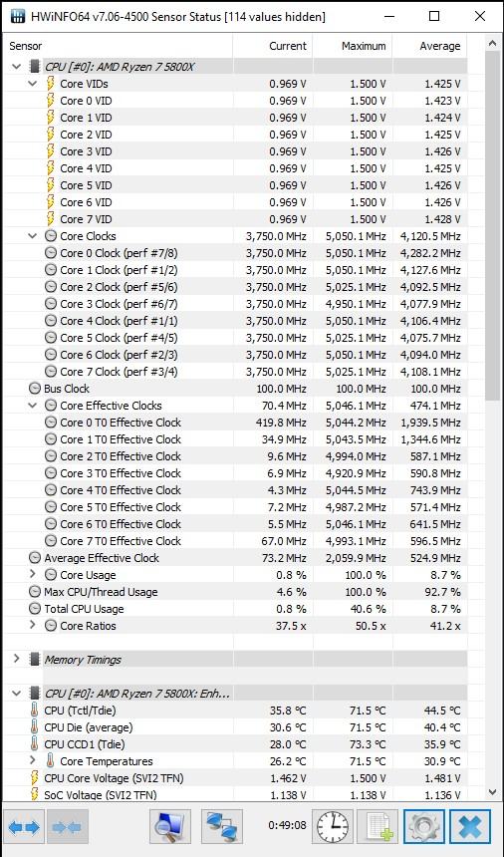Click the Maximum column header
Screen dimensions: 504x857
click(x=353, y=46)
